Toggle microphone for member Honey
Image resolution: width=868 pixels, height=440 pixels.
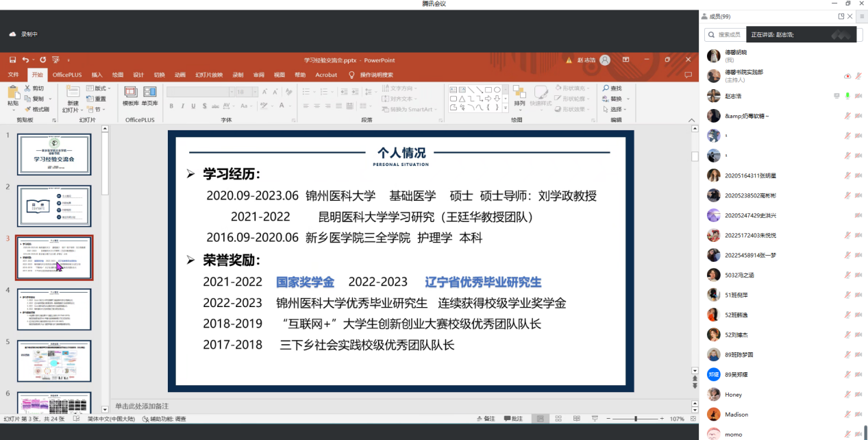[x=847, y=395]
